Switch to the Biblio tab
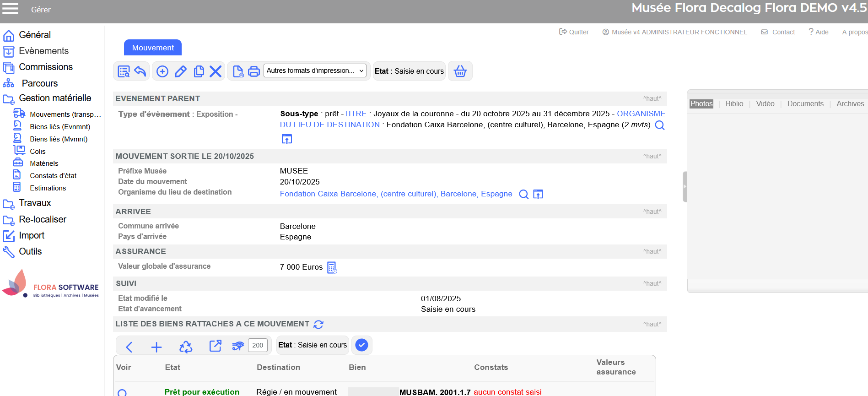This screenshot has height=396, width=868. (x=734, y=104)
